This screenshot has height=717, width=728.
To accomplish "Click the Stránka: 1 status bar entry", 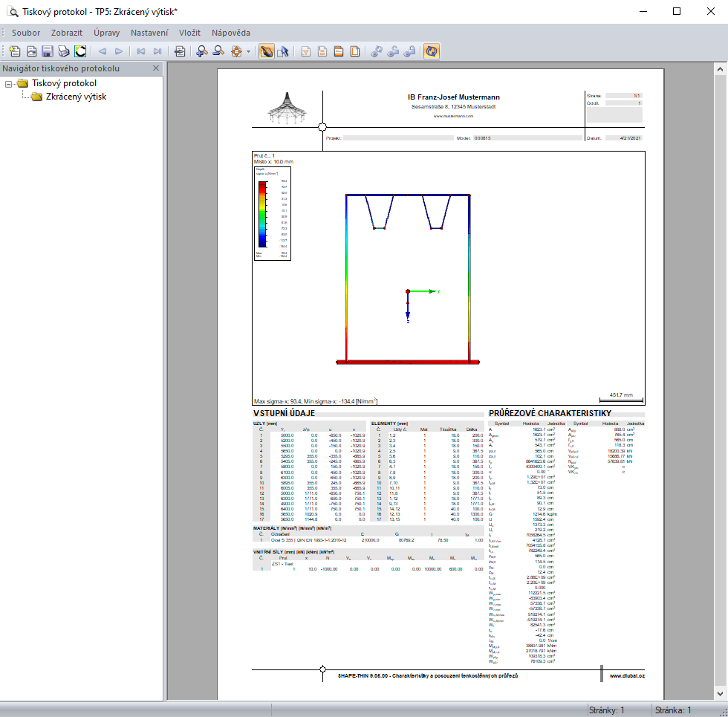I will (x=673, y=710).
